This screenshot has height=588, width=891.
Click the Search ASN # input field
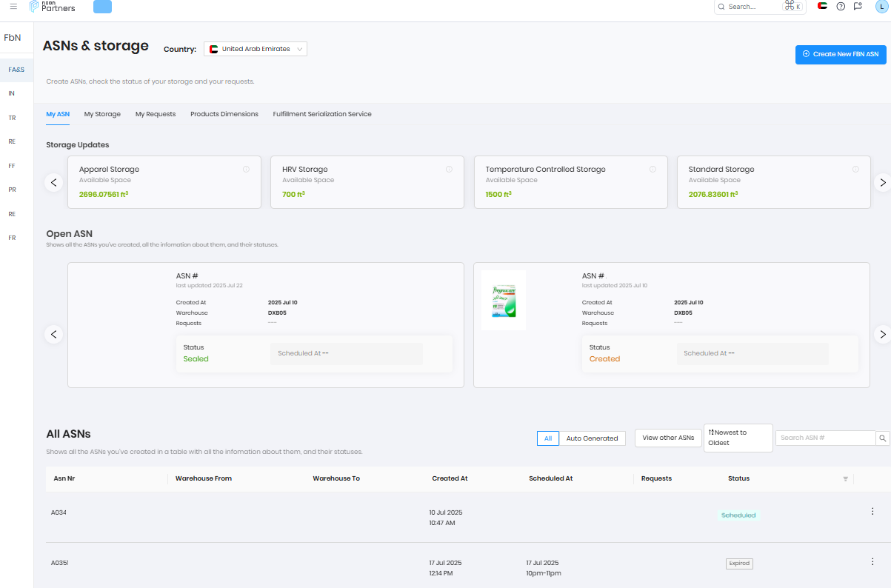(x=825, y=438)
